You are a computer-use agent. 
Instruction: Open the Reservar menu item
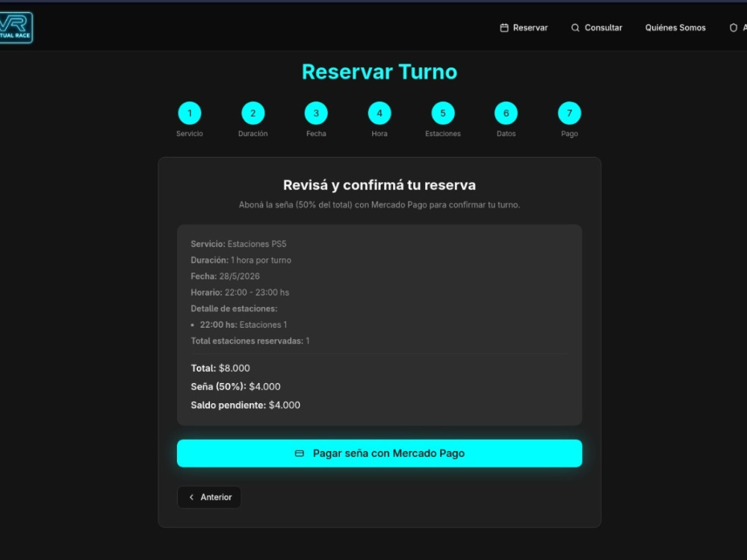(524, 28)
